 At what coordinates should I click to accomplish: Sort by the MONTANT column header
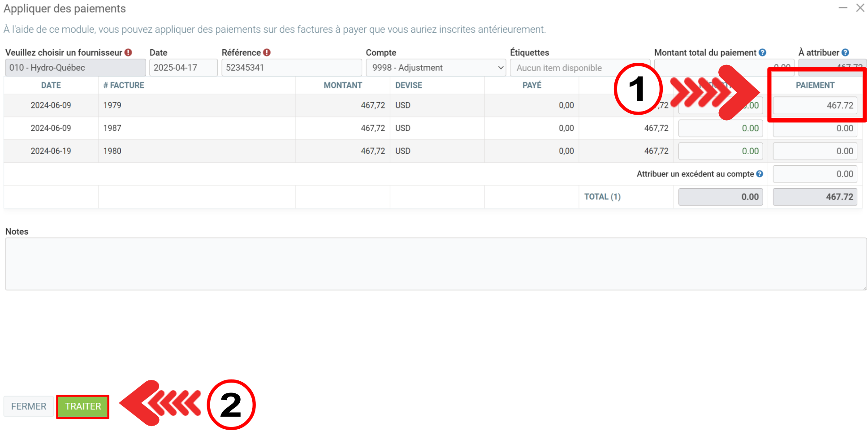tap(343, 85)
